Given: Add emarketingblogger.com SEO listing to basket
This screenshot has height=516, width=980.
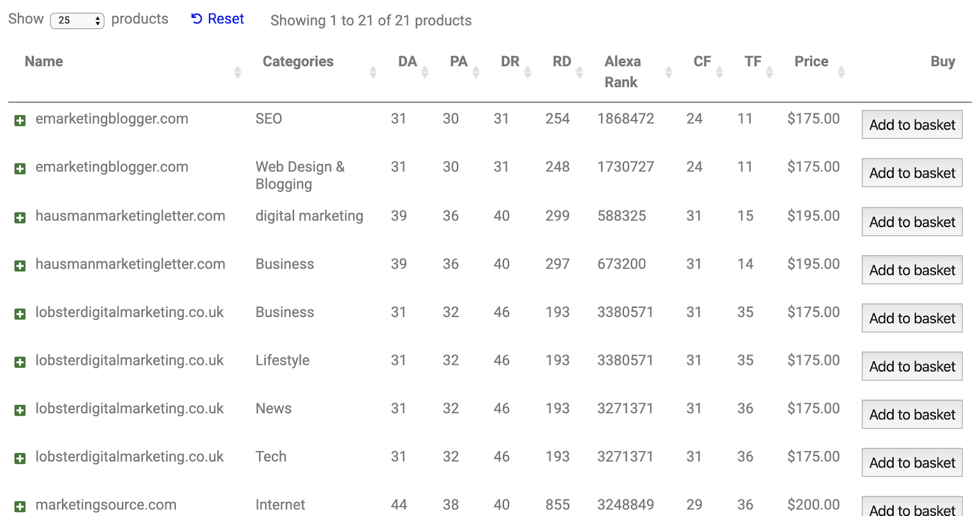Looking at the screenshot, I should pyautogui.click(x=912, y=125).
